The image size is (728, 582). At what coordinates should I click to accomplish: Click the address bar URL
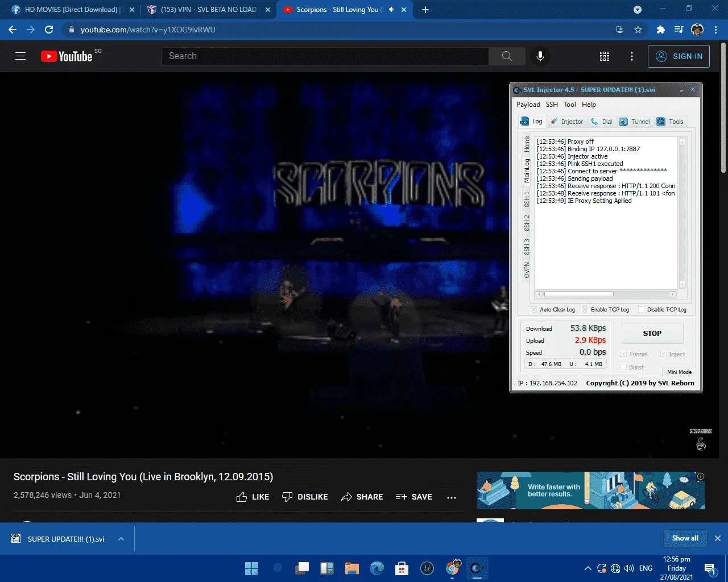pos(148,30)
